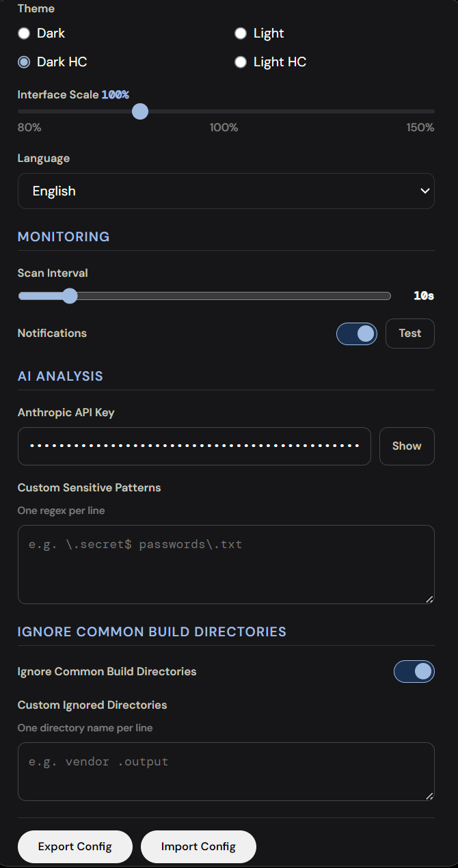Viewport: 458px width, 868px height.
Task: Show the hidden API key
Action: 407,446
